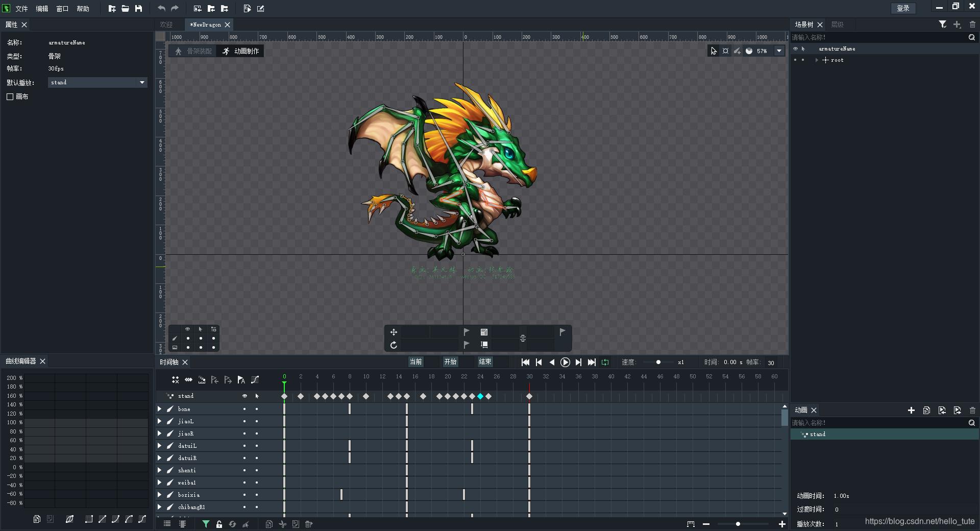The height and width of the screenshot is (531, 980).
Task: Click zoom-out minus on timeline scale
Action: (706, 524)
